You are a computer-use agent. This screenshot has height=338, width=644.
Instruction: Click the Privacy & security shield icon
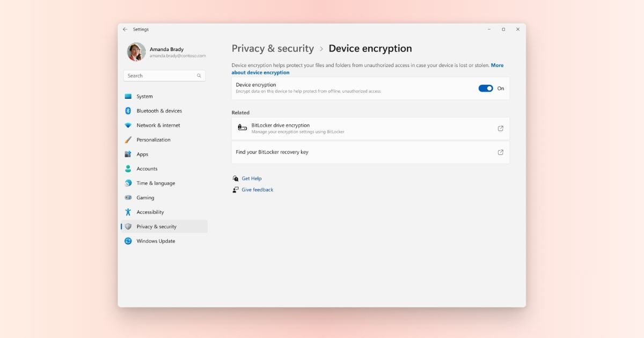(128, 226)
